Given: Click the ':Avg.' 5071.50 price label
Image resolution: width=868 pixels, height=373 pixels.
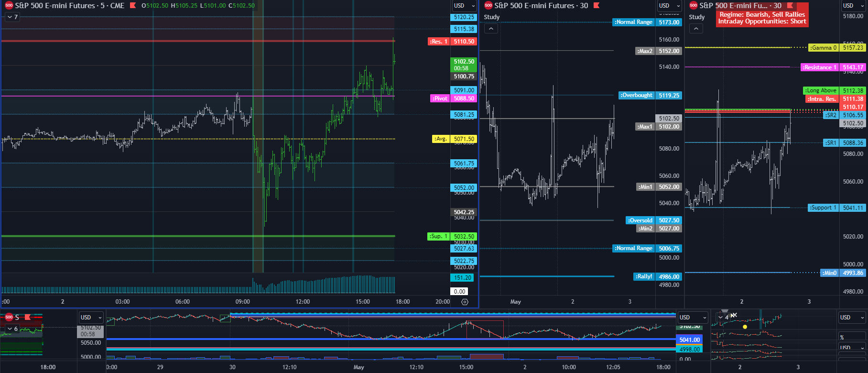Looking at the screenshot, I should pyautogui.click(x=455, y=139).
